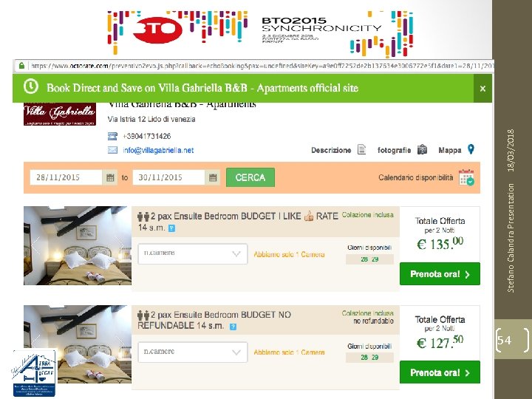Open the check-out date calendar icon
532x399 pixels.
pyautogui.click(x=213, y=178)
